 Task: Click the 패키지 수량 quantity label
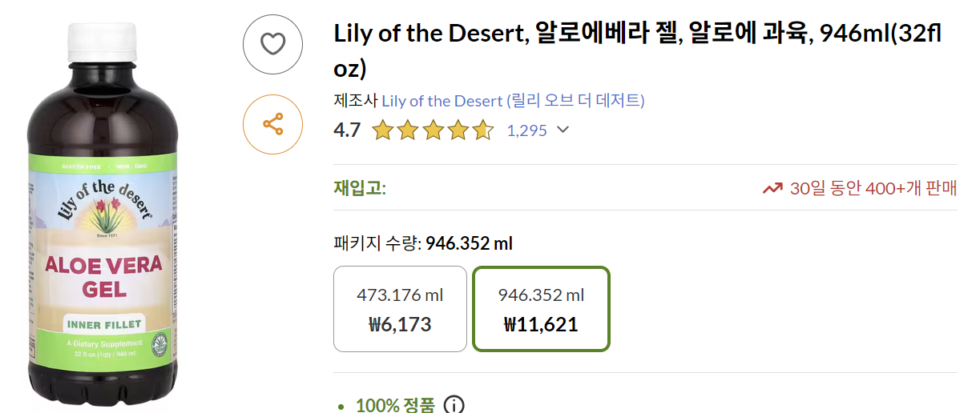(x=377, y=243)
